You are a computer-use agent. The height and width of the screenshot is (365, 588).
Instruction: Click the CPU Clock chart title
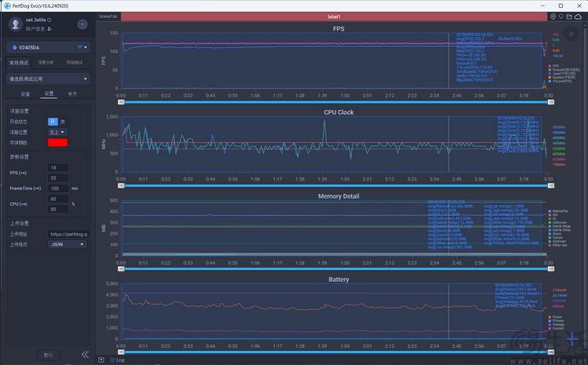pos(339,112)
